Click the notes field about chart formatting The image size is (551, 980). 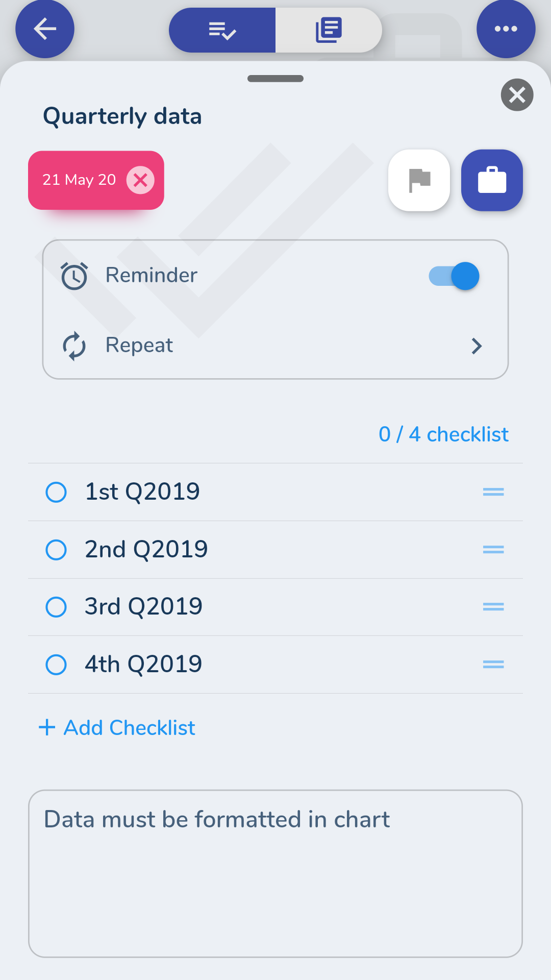pyautogui.click(x=275, y=873)
